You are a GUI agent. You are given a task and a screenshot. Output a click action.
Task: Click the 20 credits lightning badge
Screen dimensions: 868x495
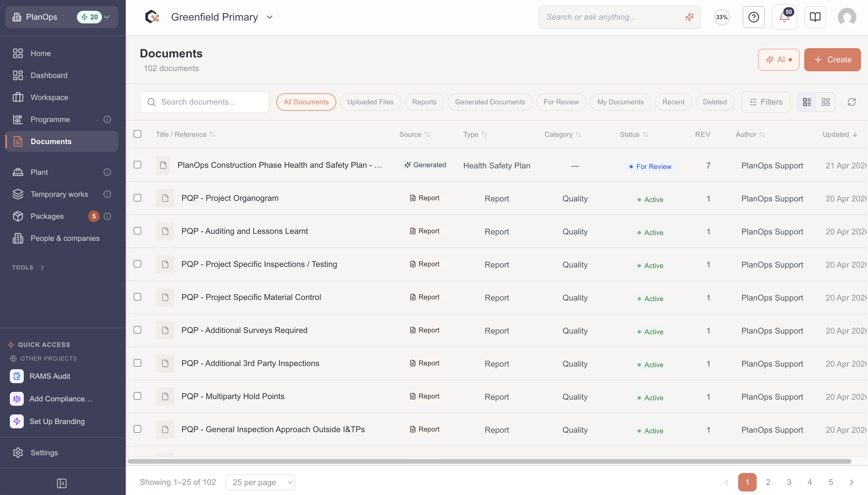(89, 17)
